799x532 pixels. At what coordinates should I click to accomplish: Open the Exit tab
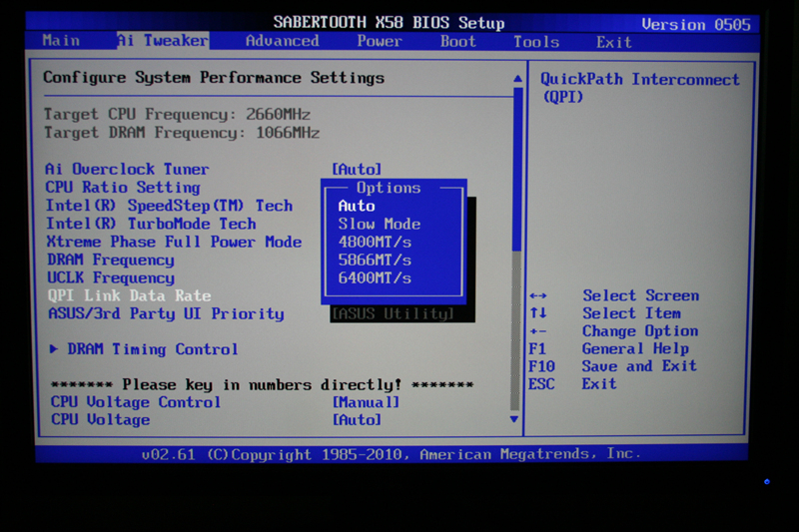tap(613, 42)
